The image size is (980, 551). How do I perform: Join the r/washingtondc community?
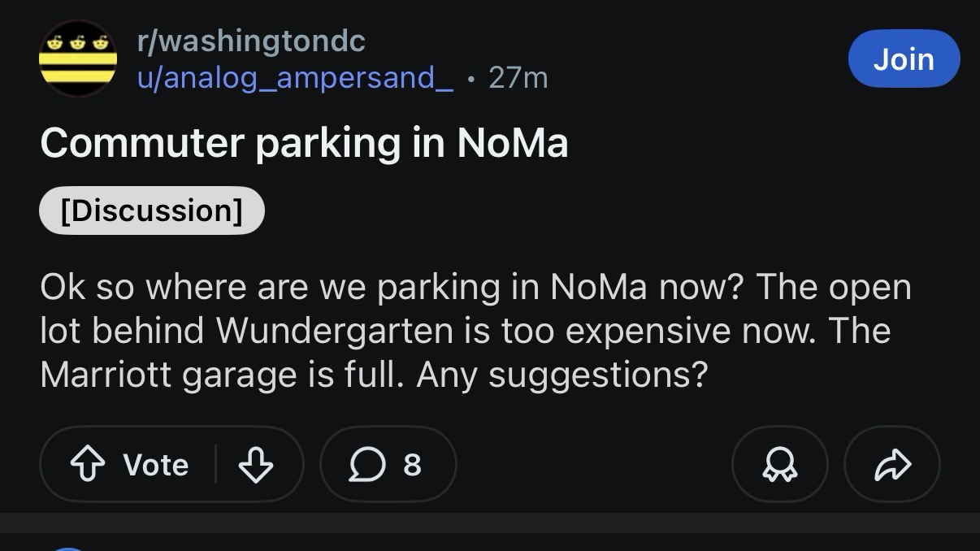[x=904, y=59]
